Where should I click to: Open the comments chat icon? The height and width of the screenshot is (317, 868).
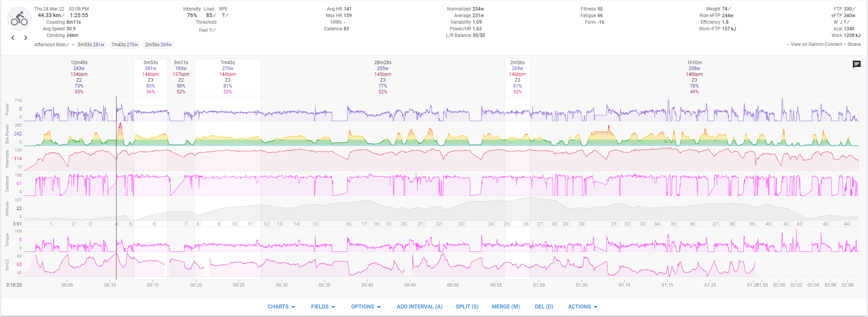856,64
